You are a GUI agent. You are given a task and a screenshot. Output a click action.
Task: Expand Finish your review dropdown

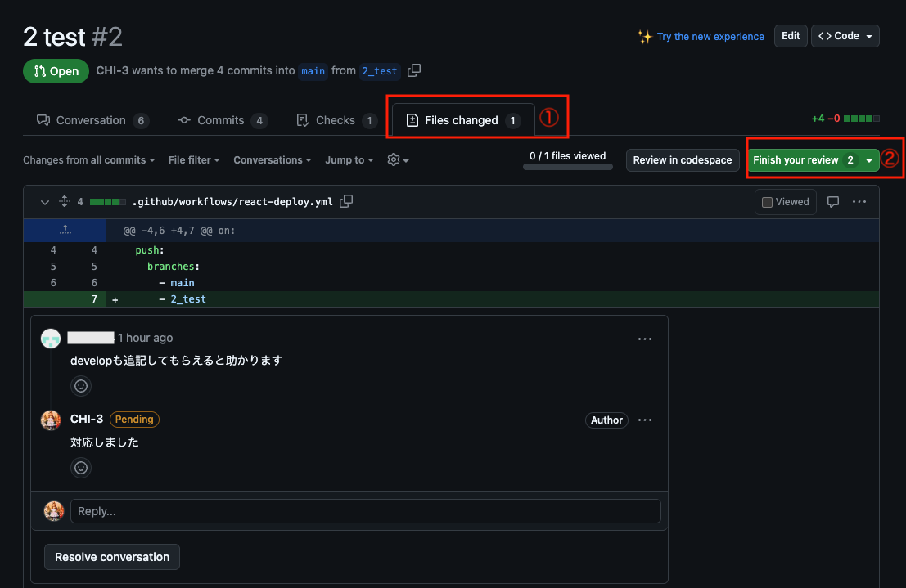pyautogui.click(x=869, y=160)
